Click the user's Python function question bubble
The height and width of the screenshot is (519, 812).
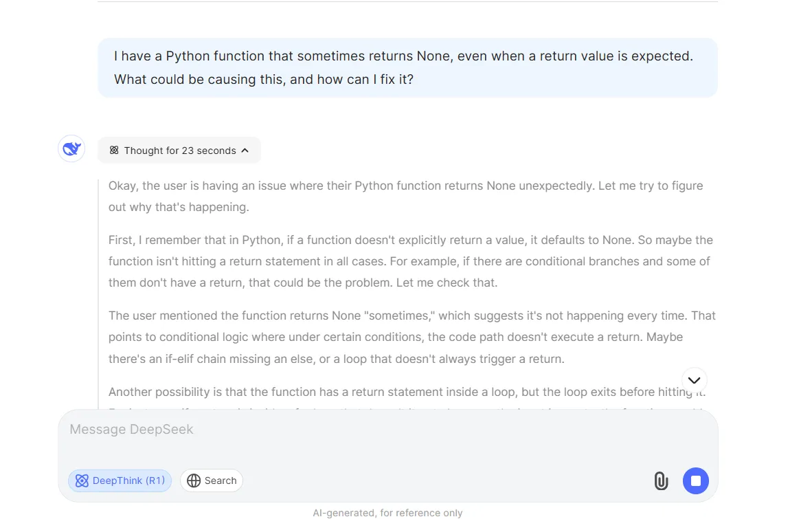(407, 67)
